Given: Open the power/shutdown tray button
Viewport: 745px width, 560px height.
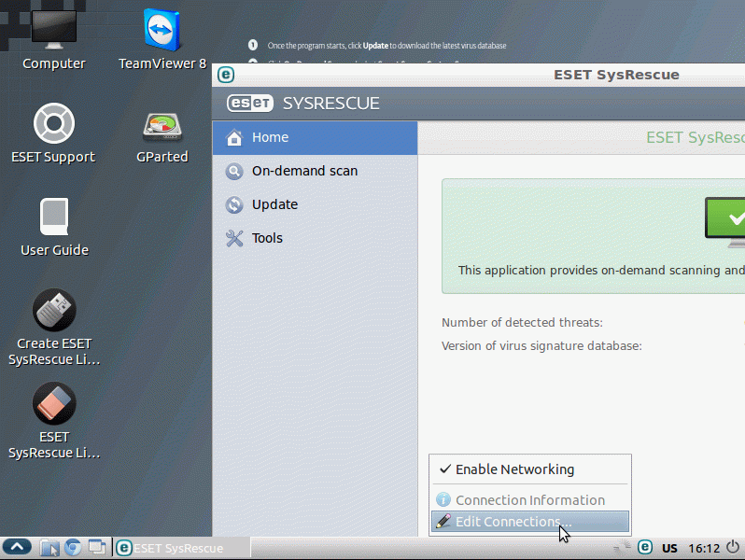Looking at the screenshot, I should click(733, 547).
